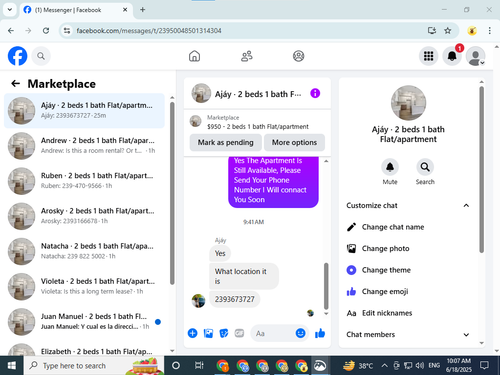The width and height of the screenshot is (500, 375).
Task: Click the message 2393673727
Action: click(234, 299)
